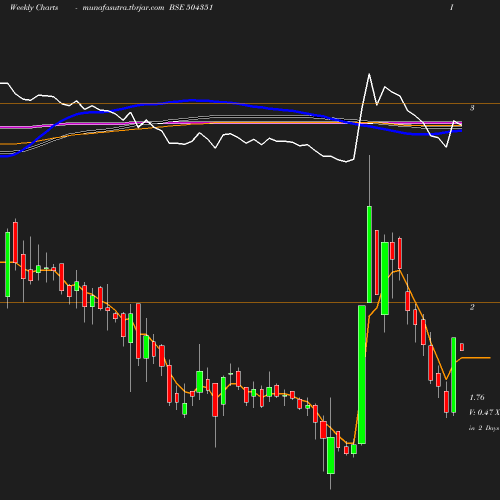Screen dimensions: 500x500
Task: Click the 'in 2 Days' text
Action: [484, 428]
